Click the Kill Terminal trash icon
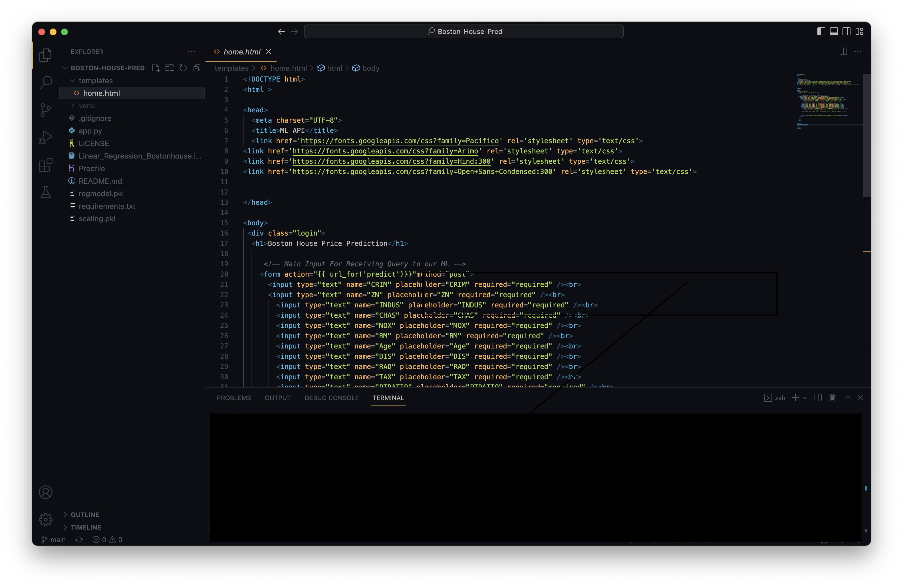The width and height of the screenshot is (903, 588). [x=833, y=398]
